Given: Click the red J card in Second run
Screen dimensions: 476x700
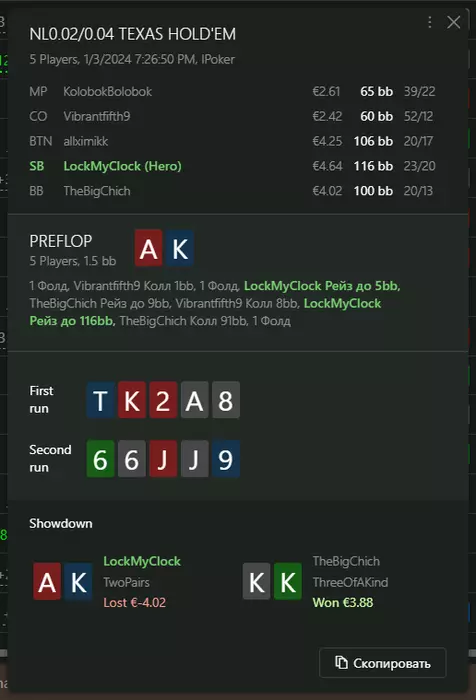Looking at the screenshot, I should coord(163,459).
